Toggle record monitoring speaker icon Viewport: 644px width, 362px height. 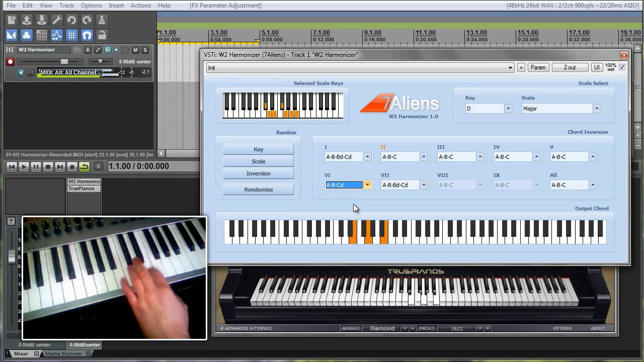click(x=21, y=72)
